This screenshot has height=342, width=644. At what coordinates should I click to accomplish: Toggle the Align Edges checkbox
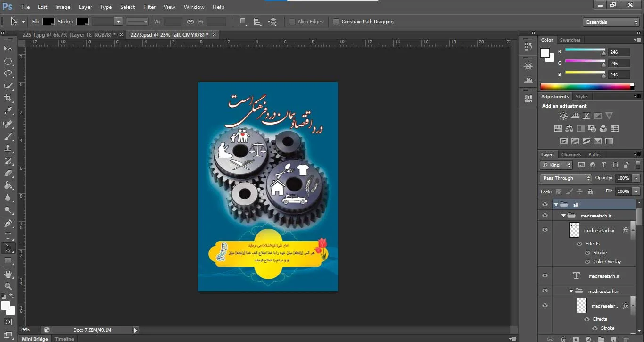[x=292, y=22]
